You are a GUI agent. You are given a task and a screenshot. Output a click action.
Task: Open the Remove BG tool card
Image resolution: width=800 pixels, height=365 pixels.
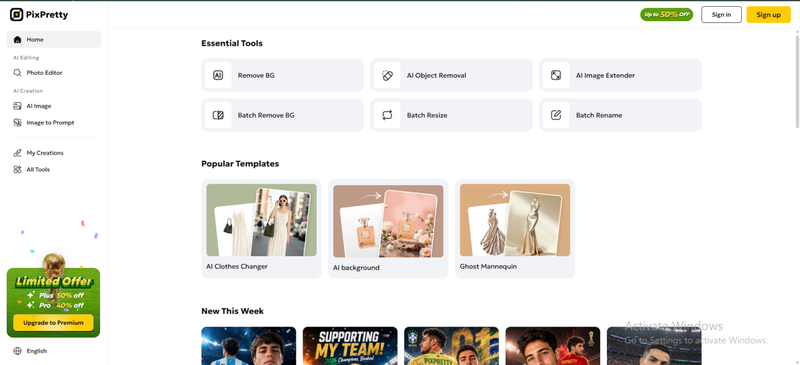pyautogui.click(x=282, y=75)
